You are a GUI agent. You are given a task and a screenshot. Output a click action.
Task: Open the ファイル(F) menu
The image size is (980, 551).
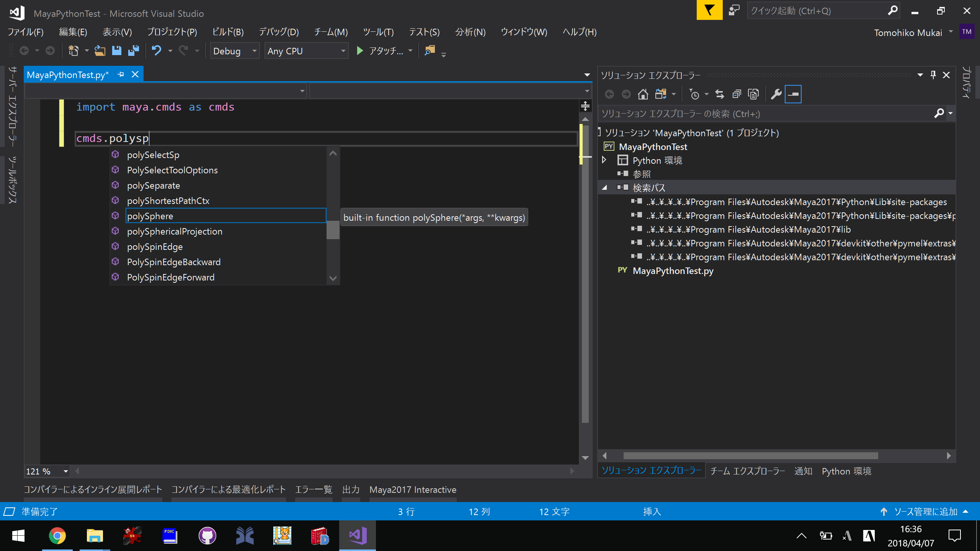26,32
